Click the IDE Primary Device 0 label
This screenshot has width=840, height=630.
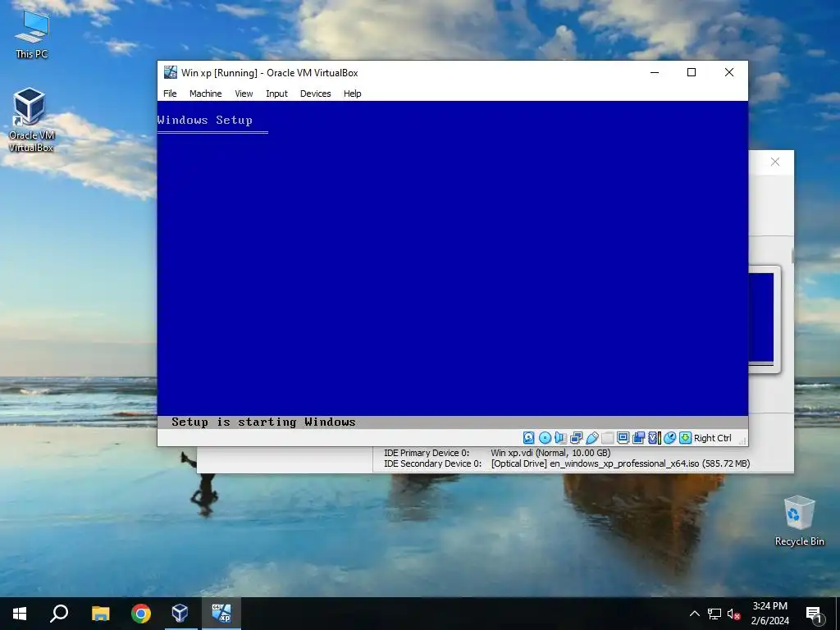click(x=427, y=453)
